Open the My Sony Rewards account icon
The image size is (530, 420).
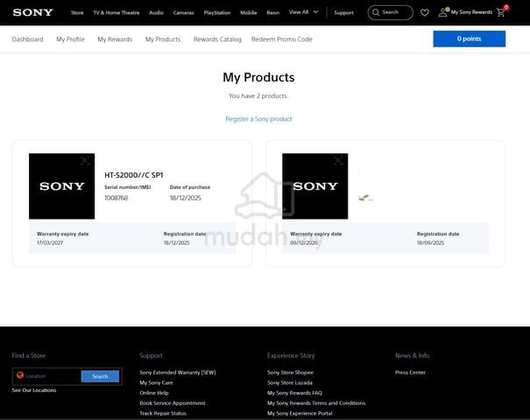[442, 12]
